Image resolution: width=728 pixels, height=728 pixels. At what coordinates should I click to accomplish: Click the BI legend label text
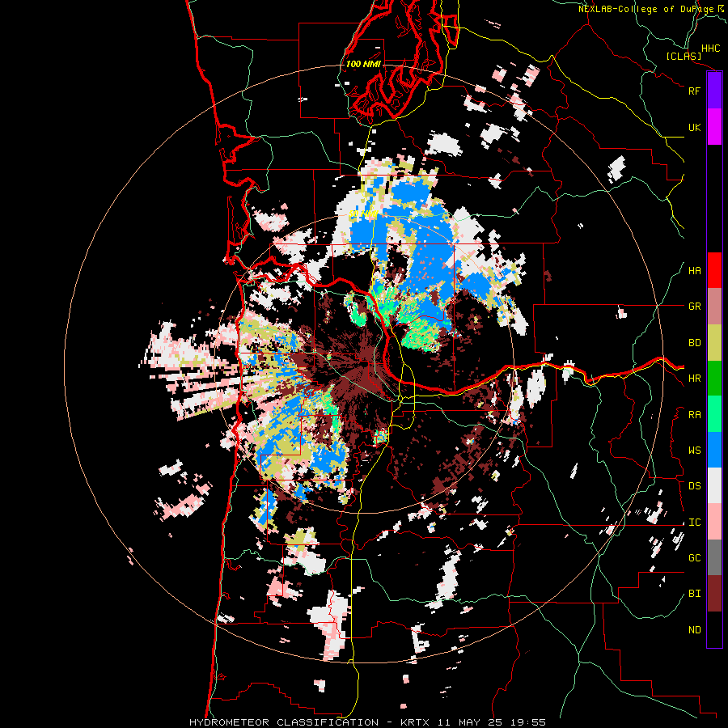point(694,594)
